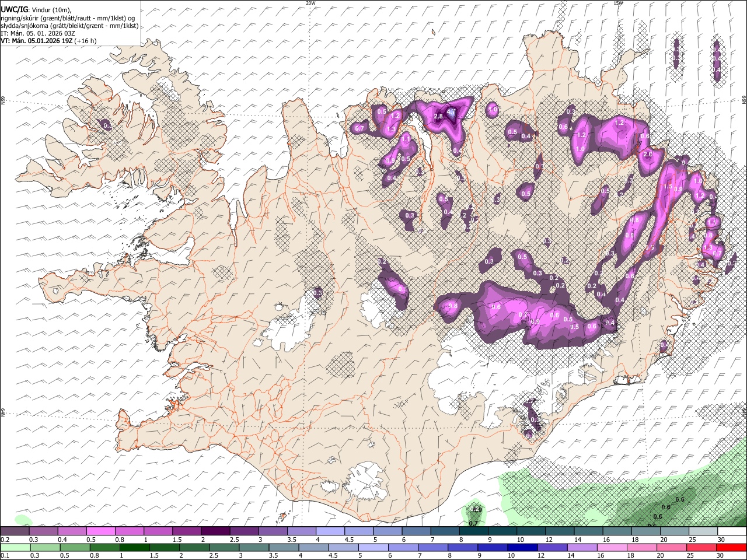Click the "4.5" label in the upper snow legend

[349, 540]
